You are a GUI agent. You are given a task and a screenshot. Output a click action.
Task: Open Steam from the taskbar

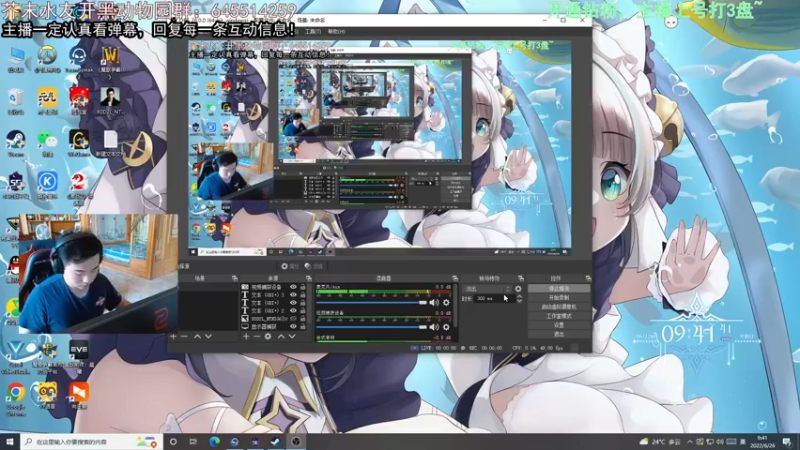tap(276, 442)
